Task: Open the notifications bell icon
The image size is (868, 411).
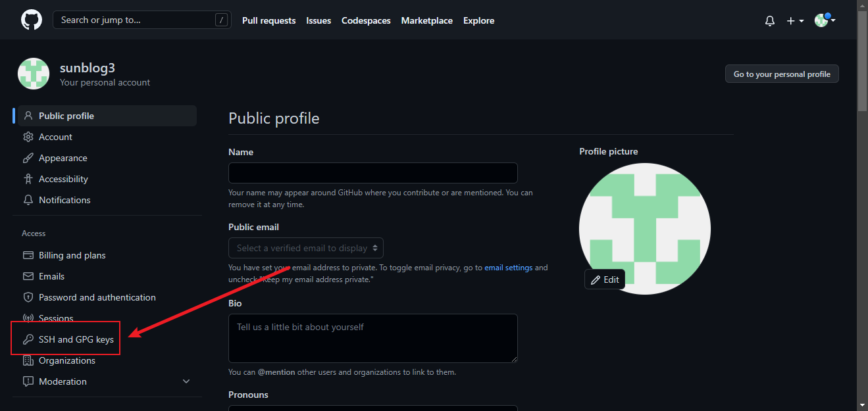Action: [x=770, y=21]
